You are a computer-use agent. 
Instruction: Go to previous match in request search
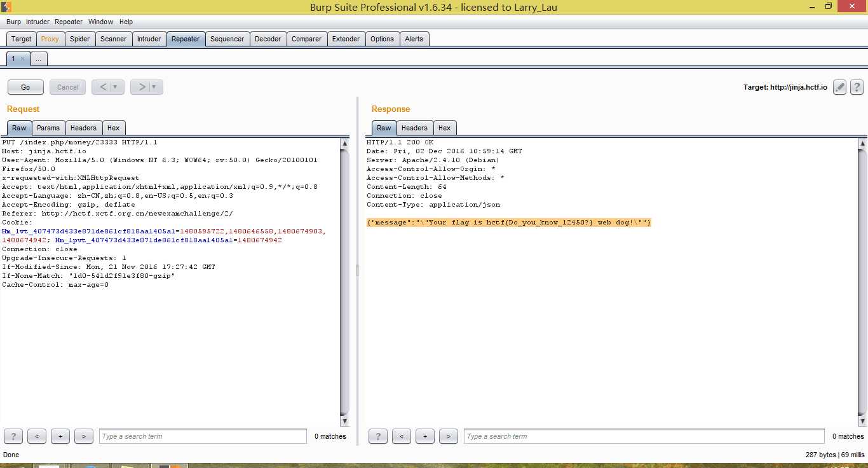coord(37,436)
